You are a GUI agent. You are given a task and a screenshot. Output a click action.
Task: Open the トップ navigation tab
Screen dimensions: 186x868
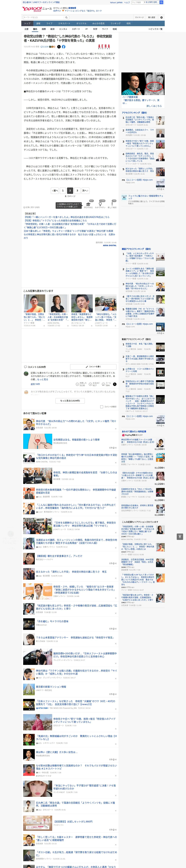[27, 24]
